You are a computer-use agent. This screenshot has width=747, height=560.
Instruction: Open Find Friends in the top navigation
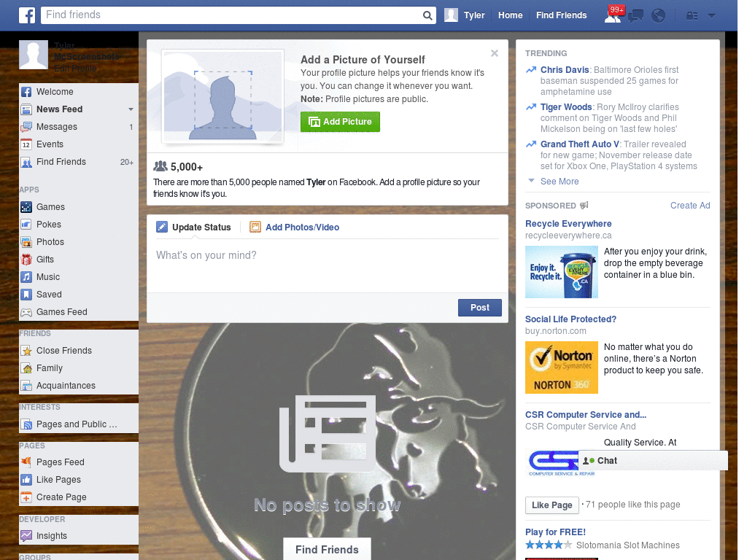click(x=561, y=15)
